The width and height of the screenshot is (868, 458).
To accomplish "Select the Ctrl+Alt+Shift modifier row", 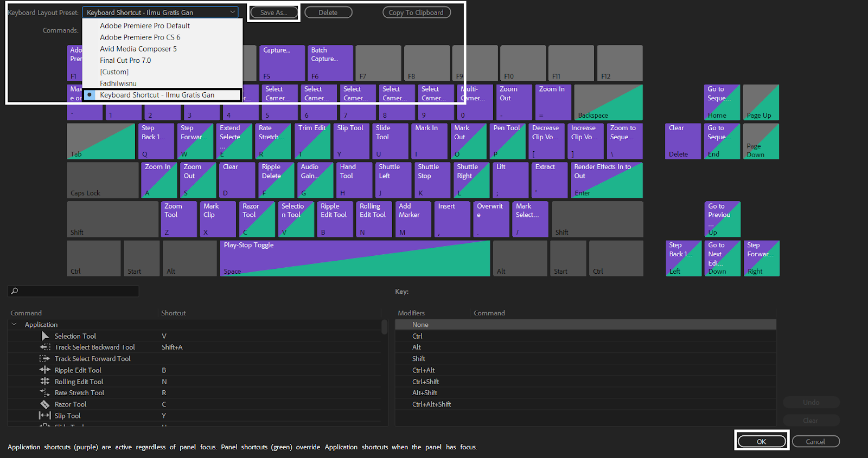I will coord(586,404).
